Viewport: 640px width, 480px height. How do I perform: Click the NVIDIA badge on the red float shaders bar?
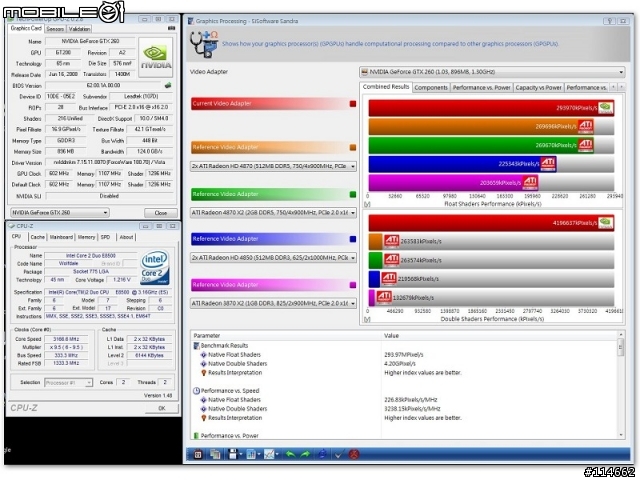tap(606, 108)
